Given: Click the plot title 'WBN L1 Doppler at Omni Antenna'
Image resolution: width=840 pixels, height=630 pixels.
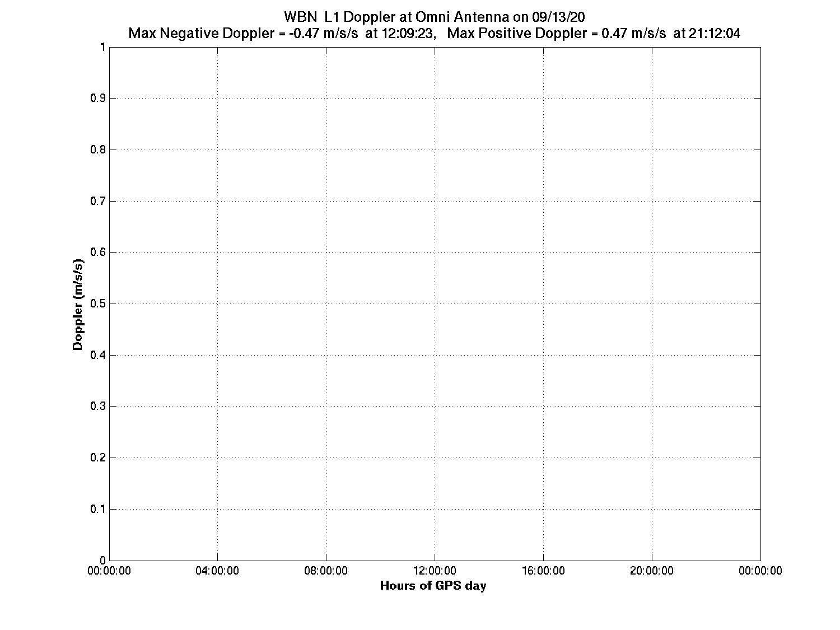Looking at the screenshot, I should pos(396,17).
